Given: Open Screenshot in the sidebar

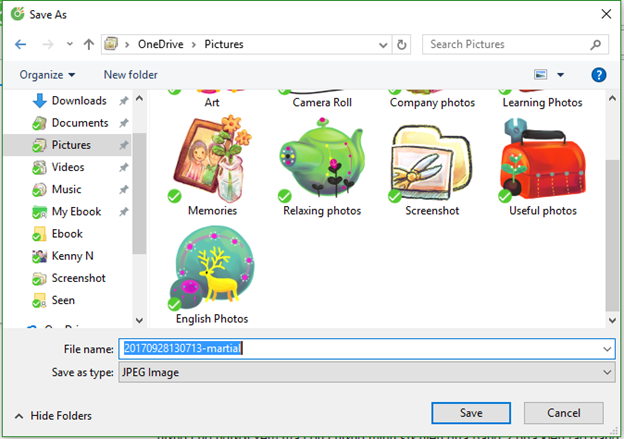Looking at the screenshot, I should point(78,278).
